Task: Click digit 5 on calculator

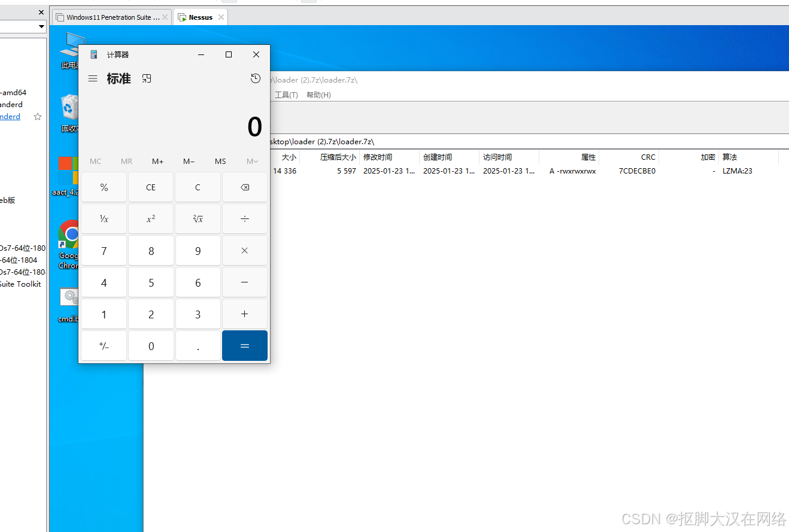Action: 151,282
